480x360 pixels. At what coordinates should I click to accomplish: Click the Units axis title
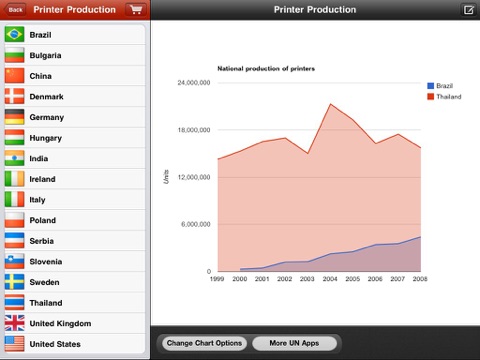tap(166, 177)
